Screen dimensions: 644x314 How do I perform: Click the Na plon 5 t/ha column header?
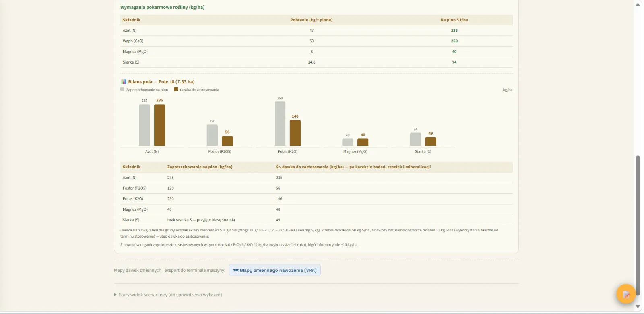pos(454,20)
